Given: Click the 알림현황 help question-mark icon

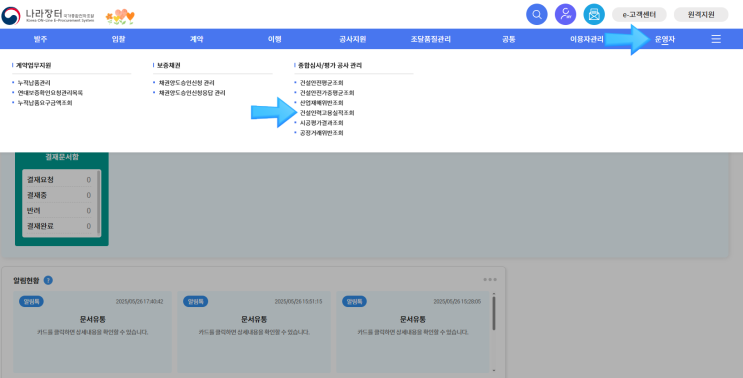Looking at the screenshot, I should (x=48, y=280).
